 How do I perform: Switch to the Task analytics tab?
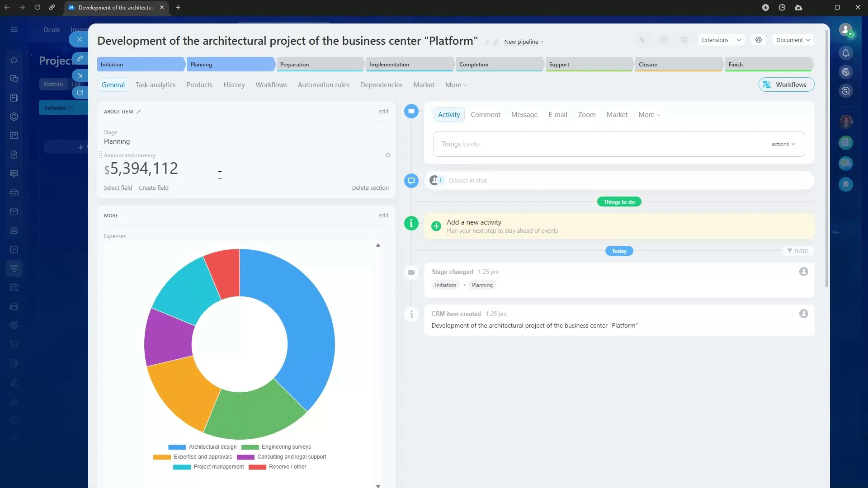[x=155, y=85]
